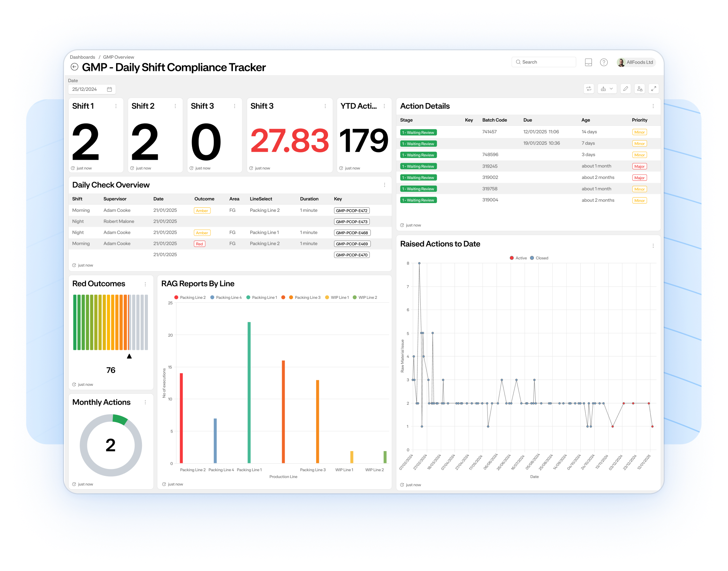Click the back arrow beside dashboard title
Screen dimensions: 728x571
tap(74, 67)
